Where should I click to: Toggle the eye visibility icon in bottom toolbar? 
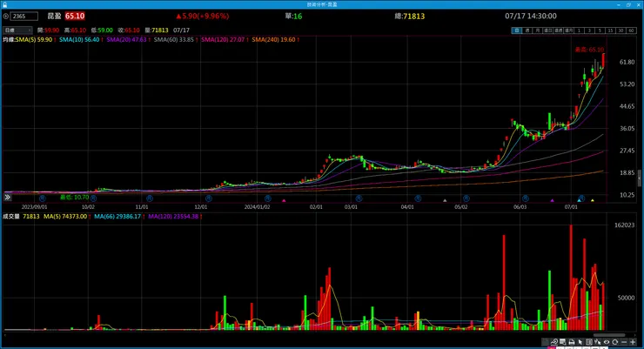[607, 342]
